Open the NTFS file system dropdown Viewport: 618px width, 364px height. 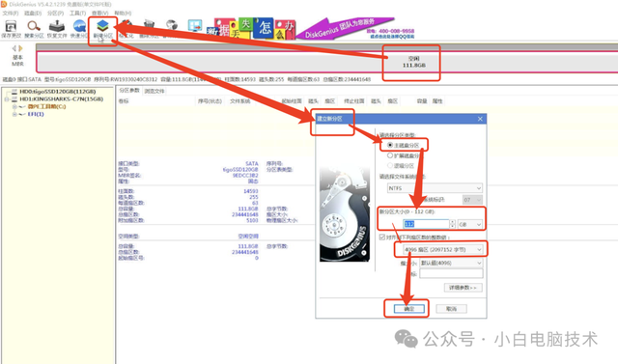click(x=435, y=188)
